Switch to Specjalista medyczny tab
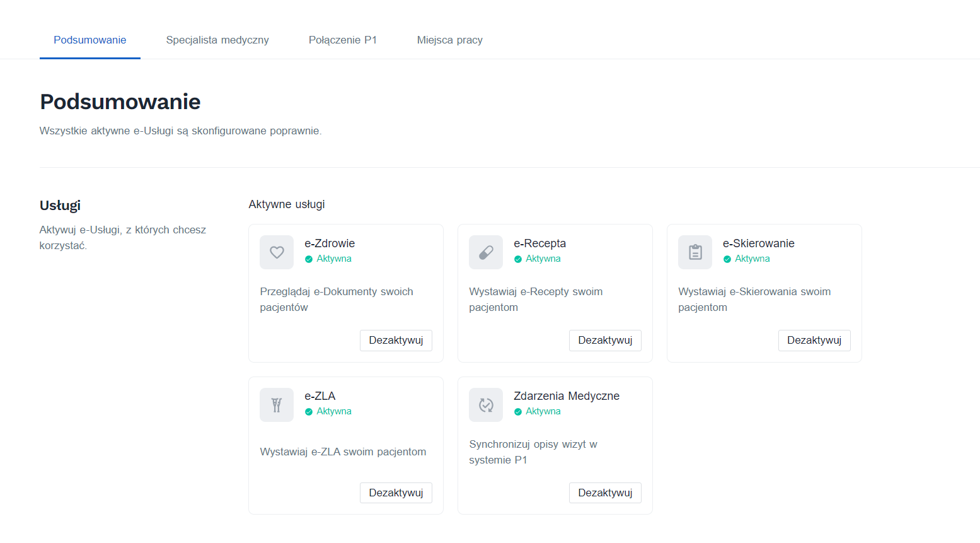 point(217,40)
